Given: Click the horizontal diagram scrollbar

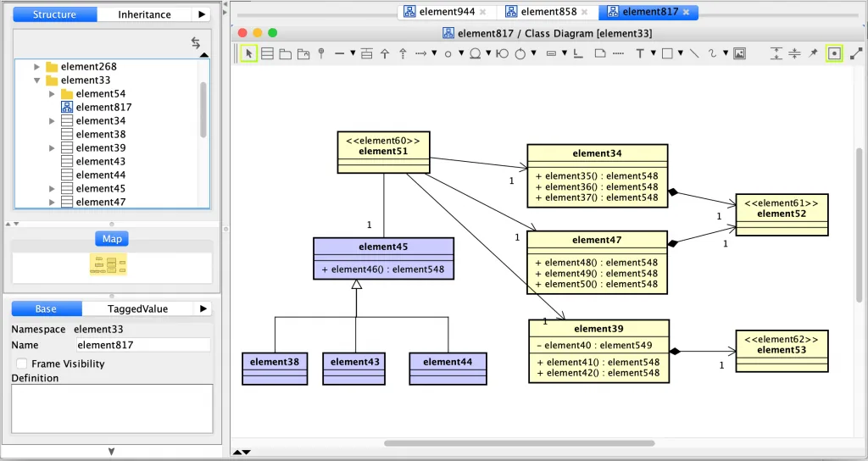Looking at the screenshot, I should pos(520,443).
